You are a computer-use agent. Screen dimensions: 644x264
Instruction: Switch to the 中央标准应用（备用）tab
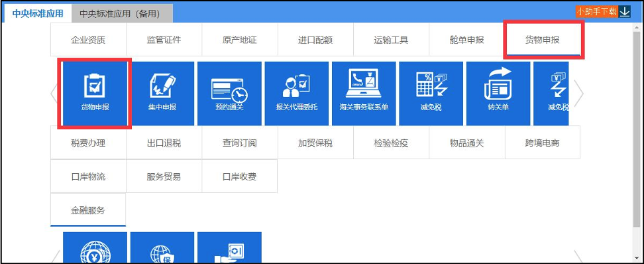pos(122,13)
